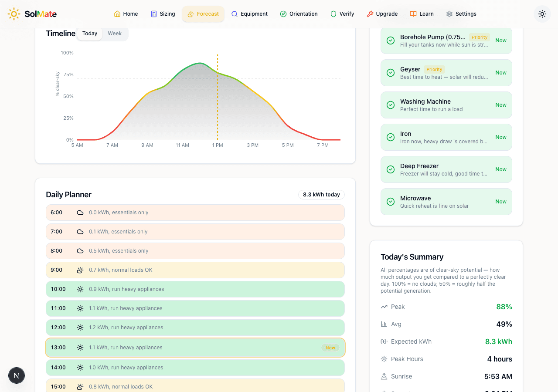Click the Microwave appliance card
The height and width of the screenshot is (392, 558).
pos(446,202)
